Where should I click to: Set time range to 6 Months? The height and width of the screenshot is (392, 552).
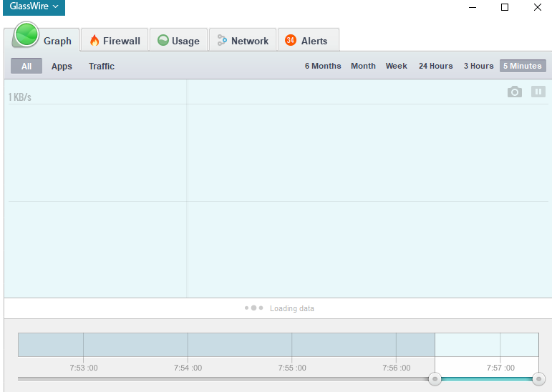(323, 66)
